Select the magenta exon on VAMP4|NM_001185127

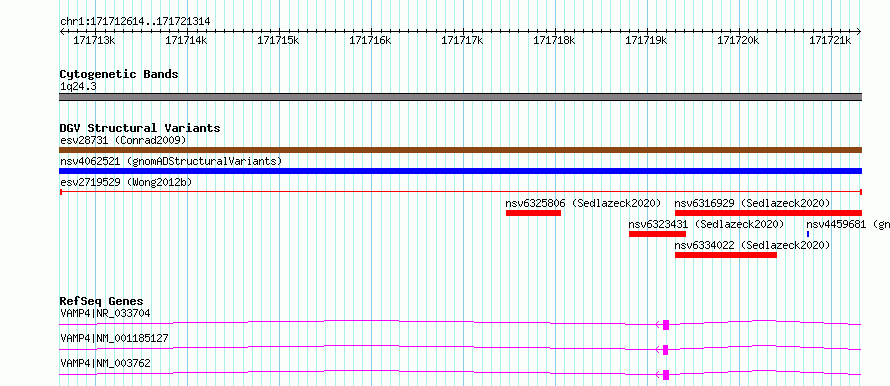(x=666, y=350)
